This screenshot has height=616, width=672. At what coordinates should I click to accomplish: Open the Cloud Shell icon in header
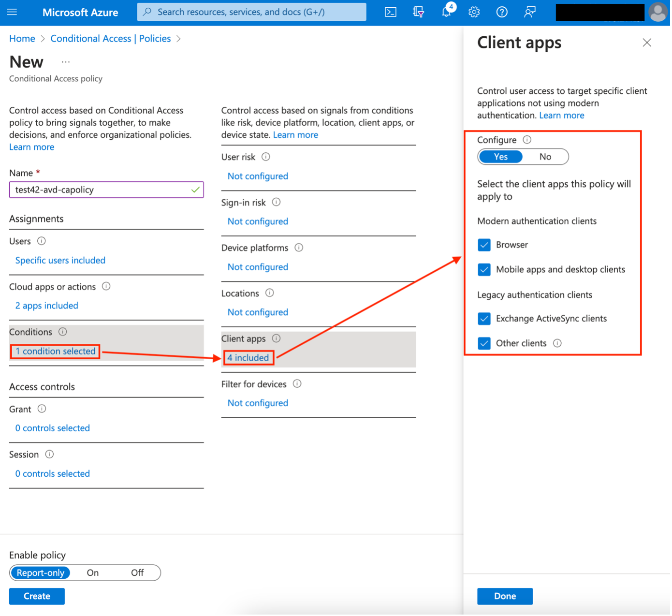click(x=390, y=12)
